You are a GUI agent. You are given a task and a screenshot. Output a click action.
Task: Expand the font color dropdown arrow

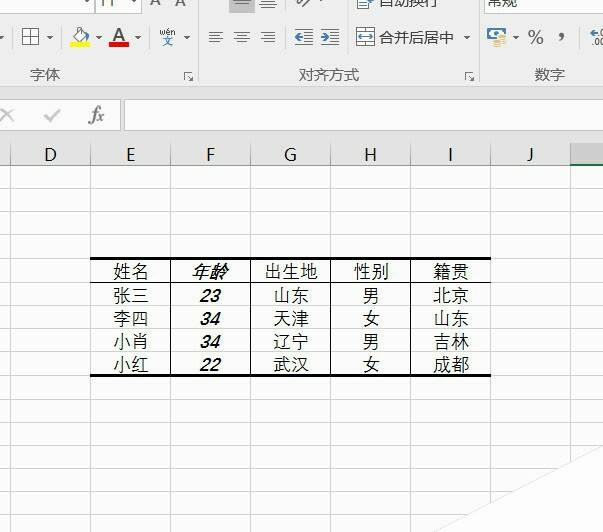pyautogui.click(x=138, y=37)
